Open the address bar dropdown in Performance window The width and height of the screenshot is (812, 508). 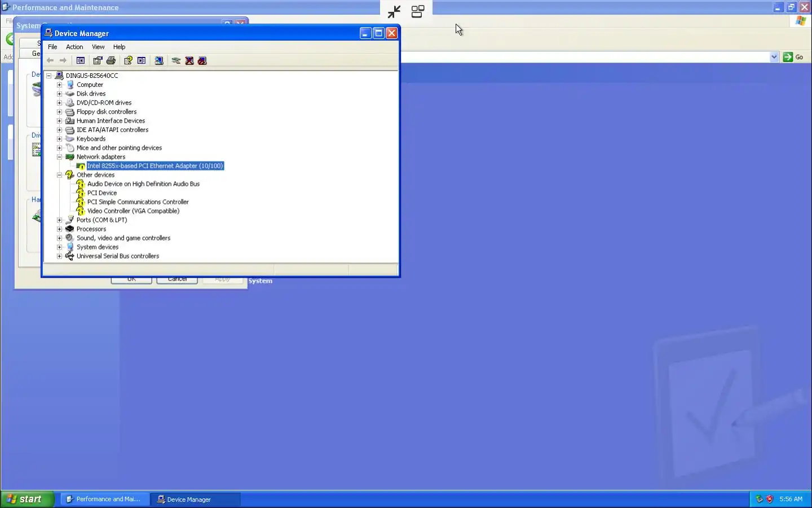[x=774, y=57]
